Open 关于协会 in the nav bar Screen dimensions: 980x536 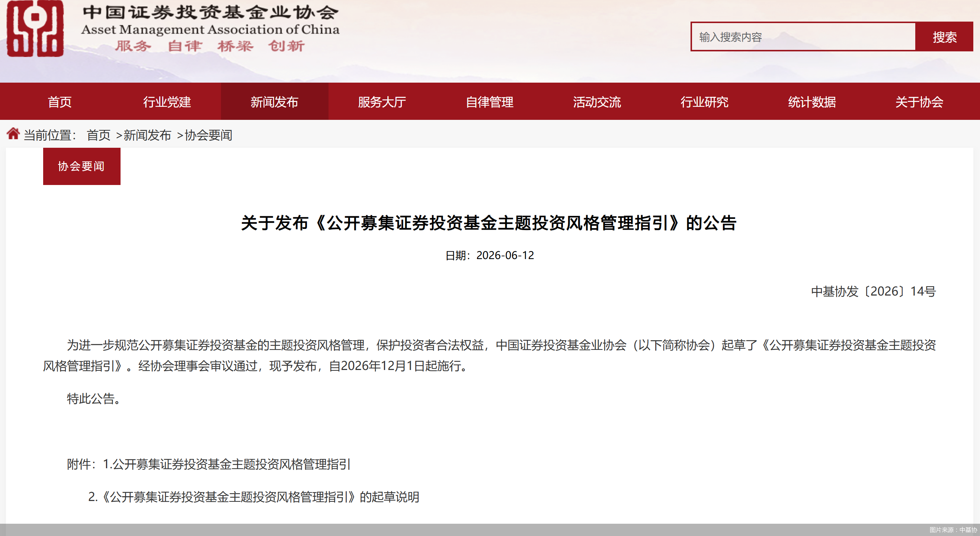pos(919,102)
